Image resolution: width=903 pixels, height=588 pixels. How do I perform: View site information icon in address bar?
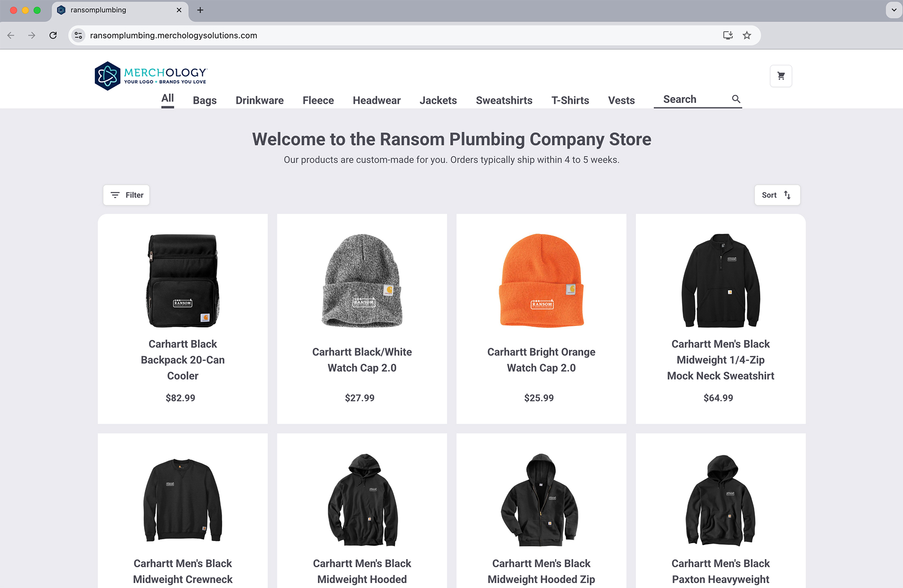pos(79,35)
